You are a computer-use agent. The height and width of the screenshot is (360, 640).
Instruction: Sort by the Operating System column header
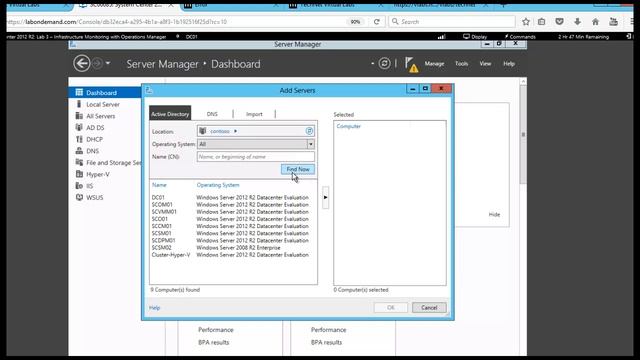tap(218, 185)
